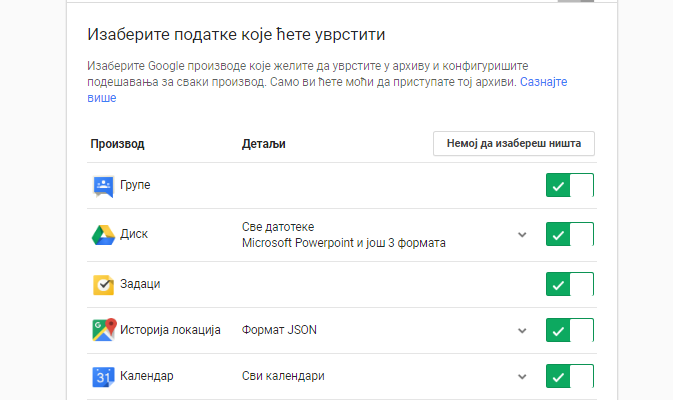Image resolution: width=673 pixels, height=400 pixels.
Task: Expand the Календар details chevron
Action: click(522, 376)
